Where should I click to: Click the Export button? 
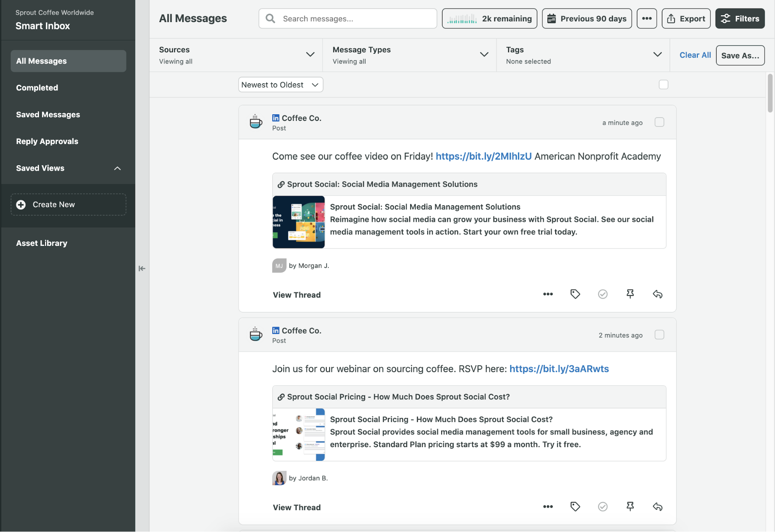(686, 19)
